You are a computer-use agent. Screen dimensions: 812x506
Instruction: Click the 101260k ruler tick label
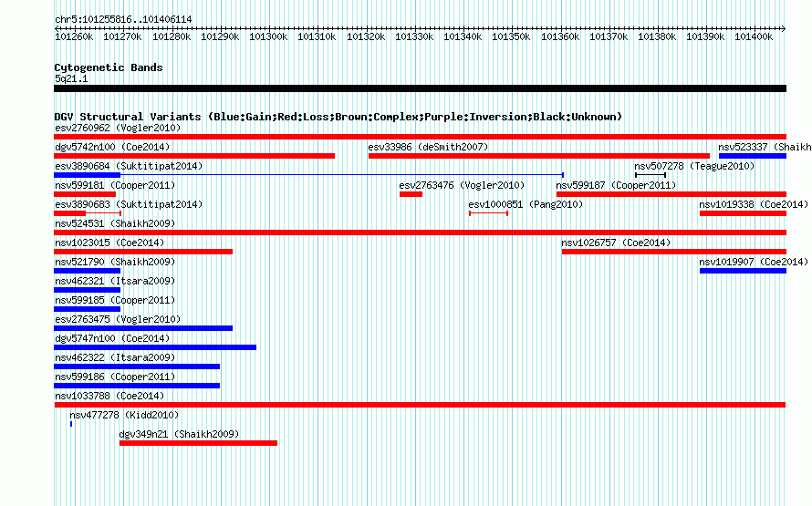(74, 36)
